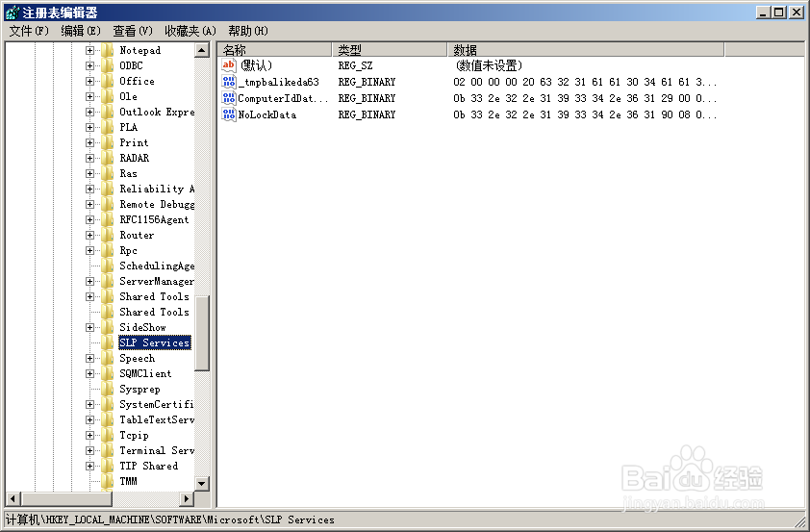Select the NoLockData value name

(x=267, y=114)
